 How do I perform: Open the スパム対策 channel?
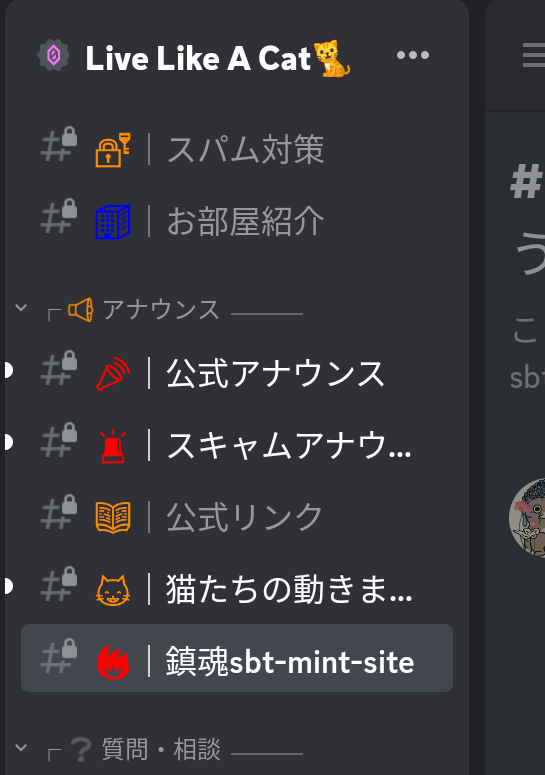(237, 149)
